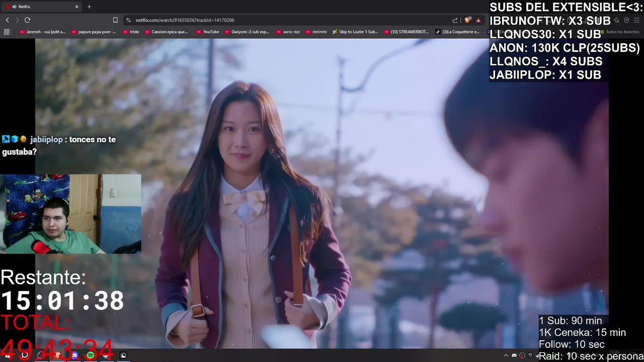Open 'Jeremih - oui' bookmark
The height and width of the screenshot is (362, 644).
click(42, 32)
